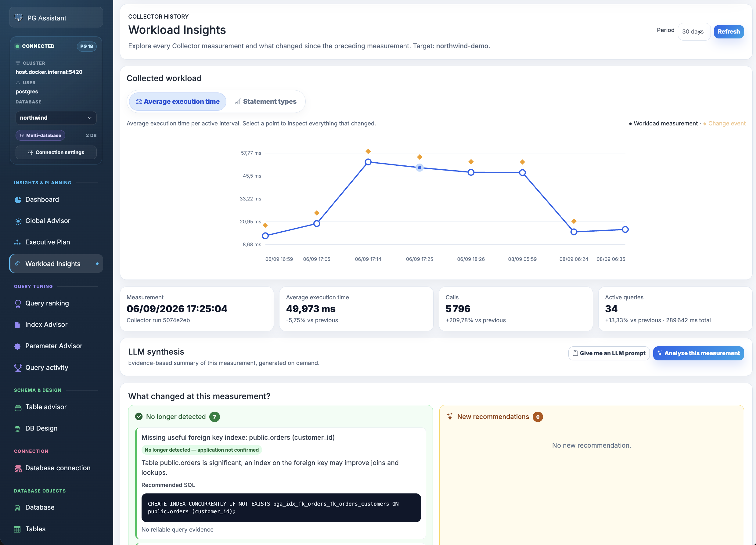Click the change event diamond above 17:14
756x545 pixels.
pyautogui.click(x=368, y=151)
